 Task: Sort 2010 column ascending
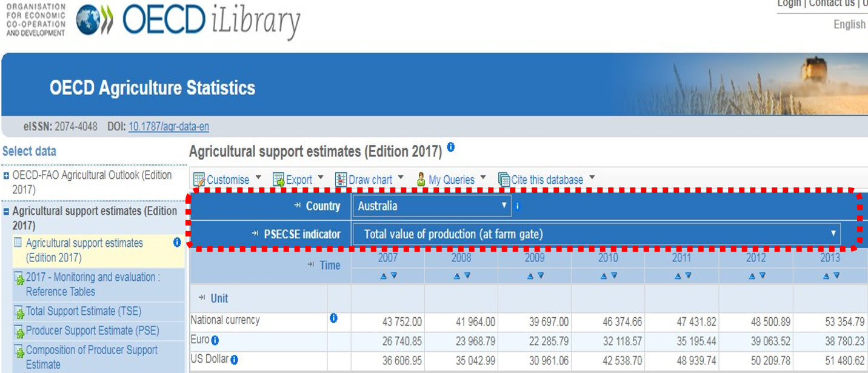click(603, 276)
